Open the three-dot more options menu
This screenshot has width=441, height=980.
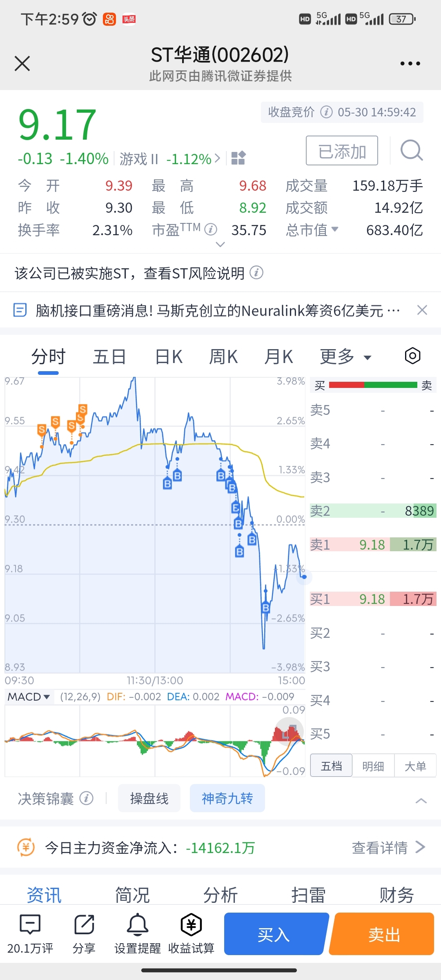tap(410, 64)
